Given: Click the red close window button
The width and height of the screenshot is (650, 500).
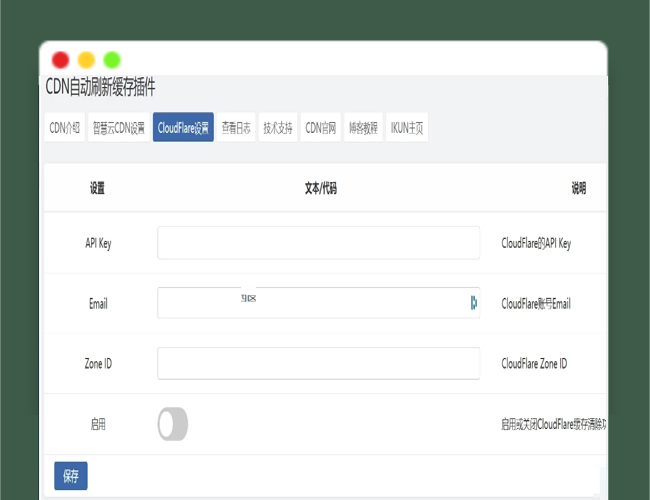Looking at the screenshot, I should pos(60,60).
